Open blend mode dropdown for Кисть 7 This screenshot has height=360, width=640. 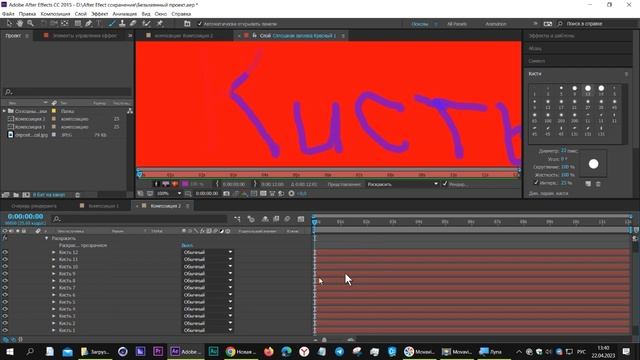click(207, 288)
